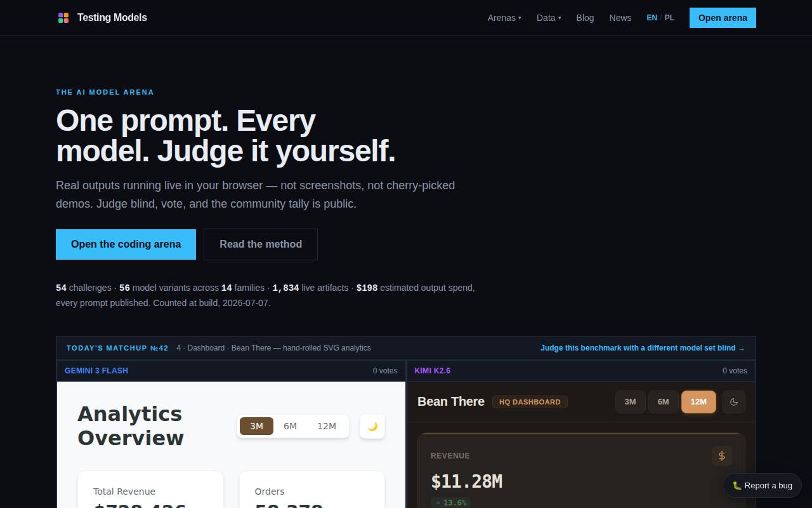812x508 pixels.
Task: Click KIMI K2.6 model label
Action: [433, 371]
